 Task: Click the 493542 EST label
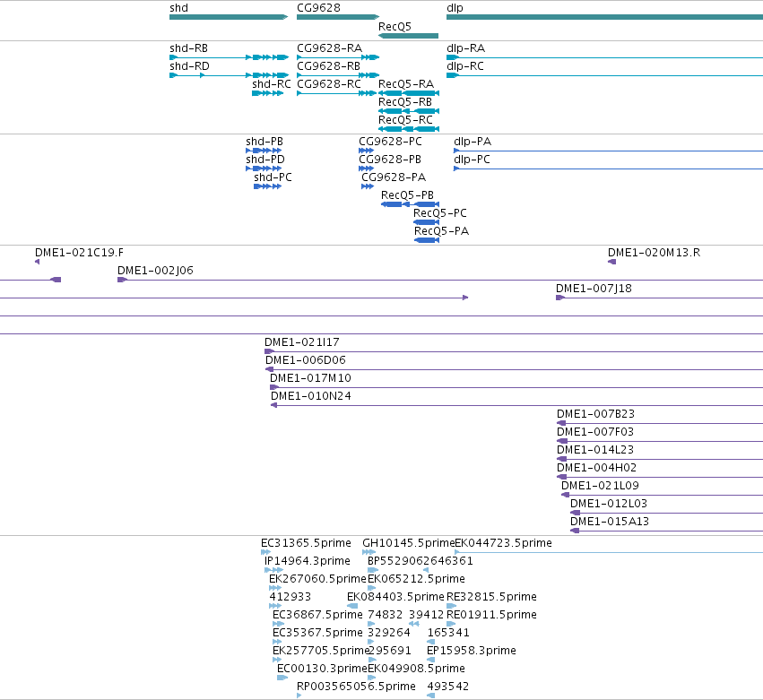tap(448, 687)
